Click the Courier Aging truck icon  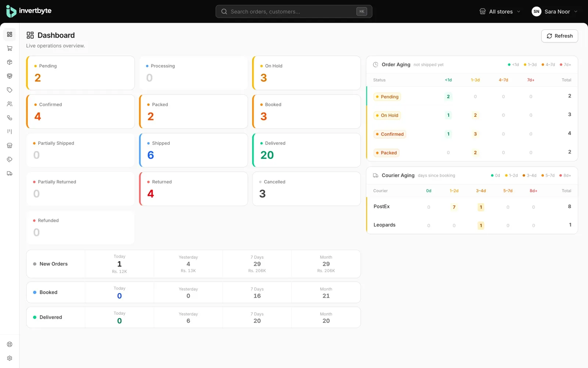point(376,176)
